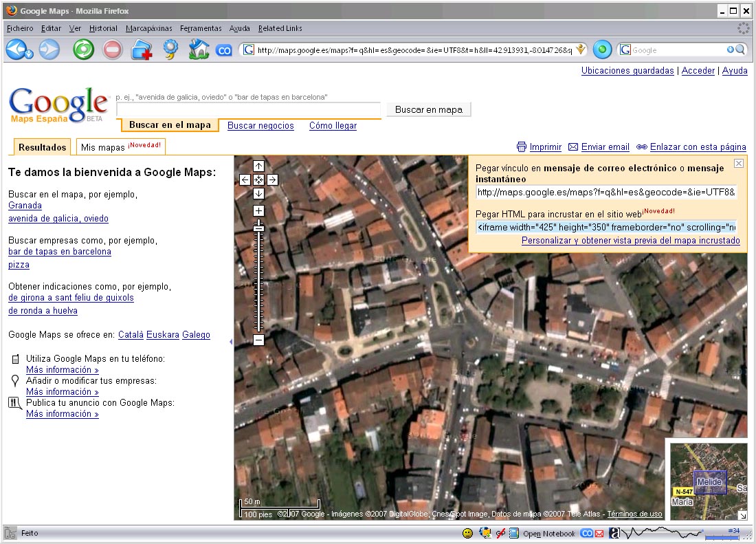The width and height of the screenshot is (756, 544).
Task: Open the Related Links menu
Action: point(280,28)
